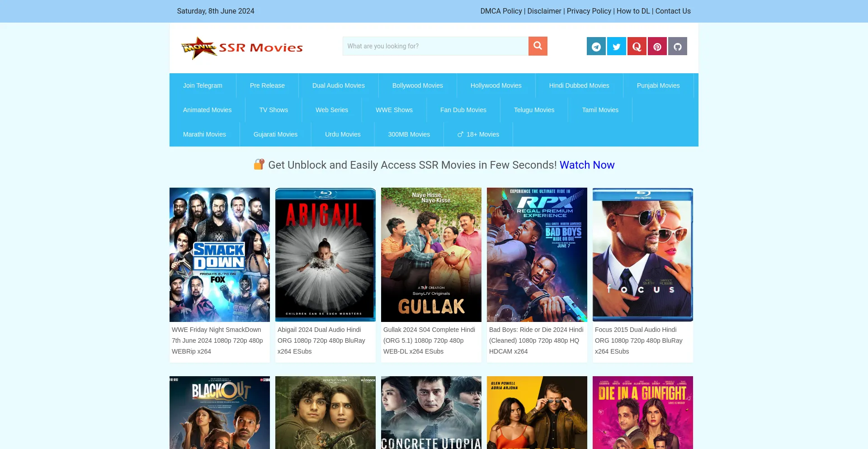Open the WWE SmackDown poster thumbnail
The image size is (868, 449).
pyautogui.click(x=220, y=255)
